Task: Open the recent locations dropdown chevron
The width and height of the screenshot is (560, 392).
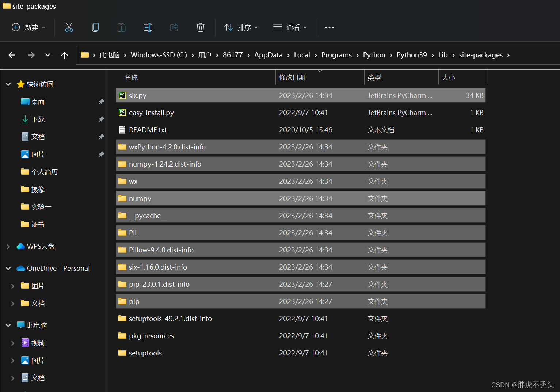Action: [47, 55]
